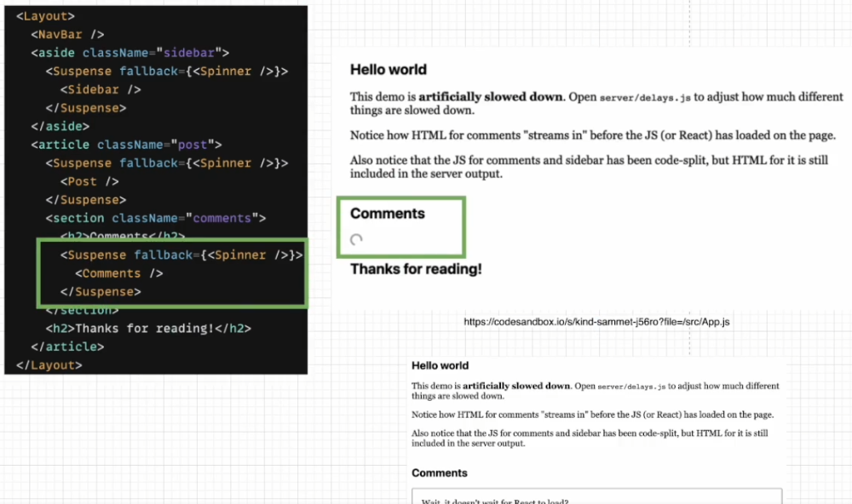Select the opening <Layout> code line
Viewport: 852px width, 504px height.
point(46,16)
